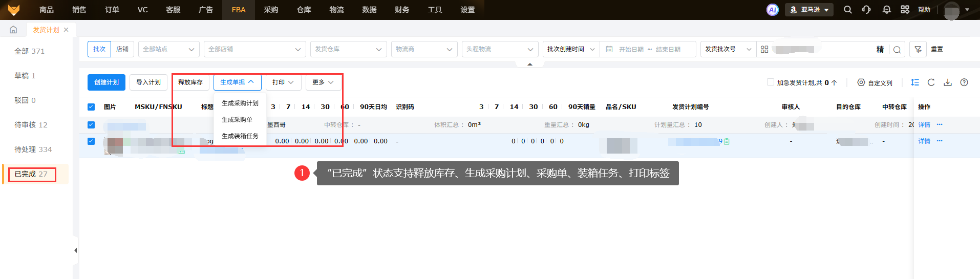Collapse the left sidebar arrow
This screenshot has width=980, height=279.
(75, 250)
